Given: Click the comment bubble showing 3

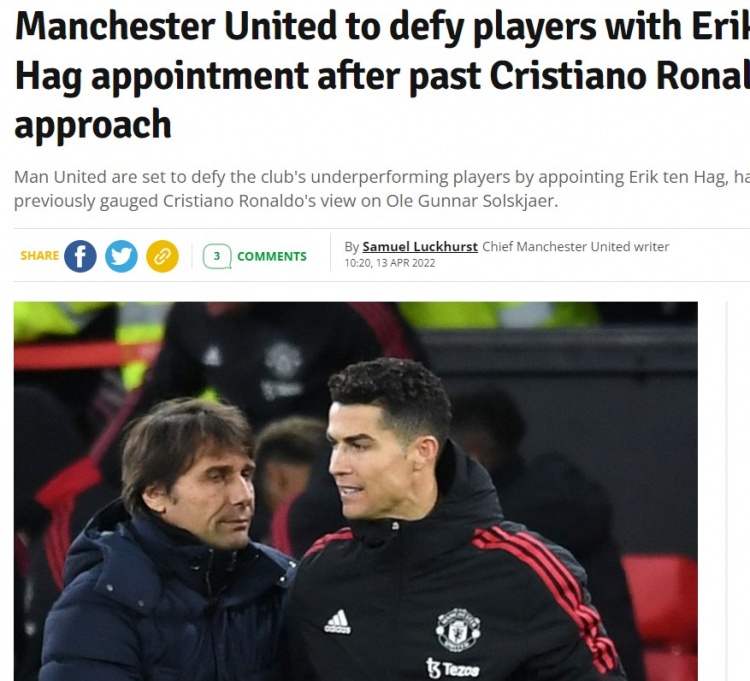Looking at the screenshot, I should [x=217, y=256].
